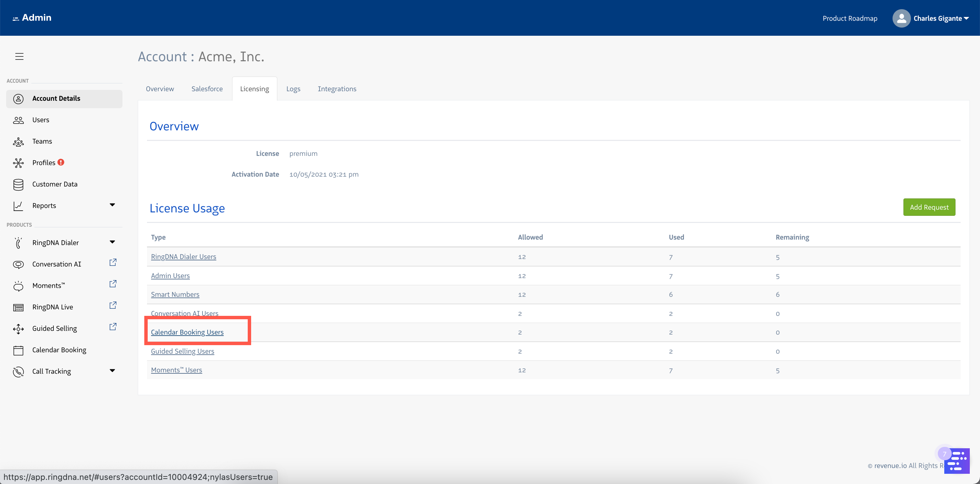Expand the Reports submenu arrow
The height and width of the screenshot is (484, 980).
[x=112, y=205]
